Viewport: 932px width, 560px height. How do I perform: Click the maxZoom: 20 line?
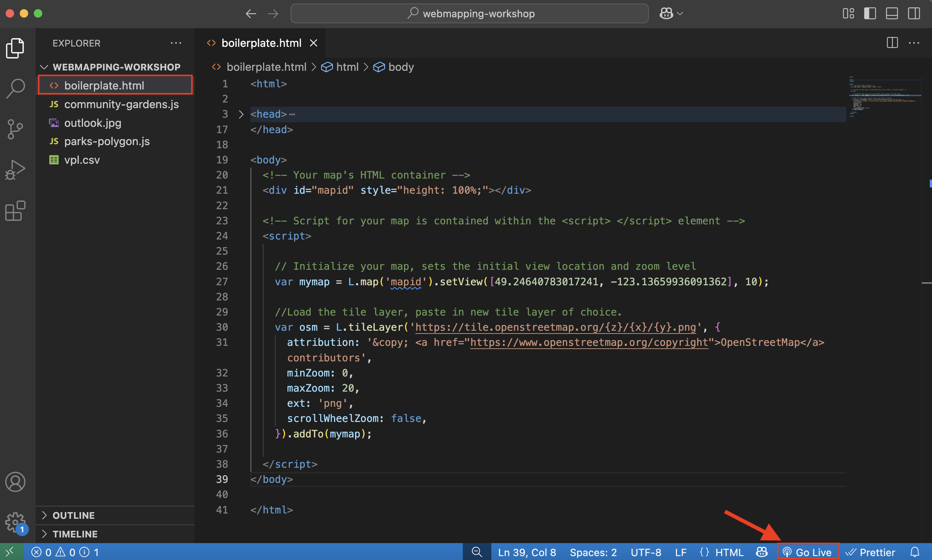tap(323, 388)
